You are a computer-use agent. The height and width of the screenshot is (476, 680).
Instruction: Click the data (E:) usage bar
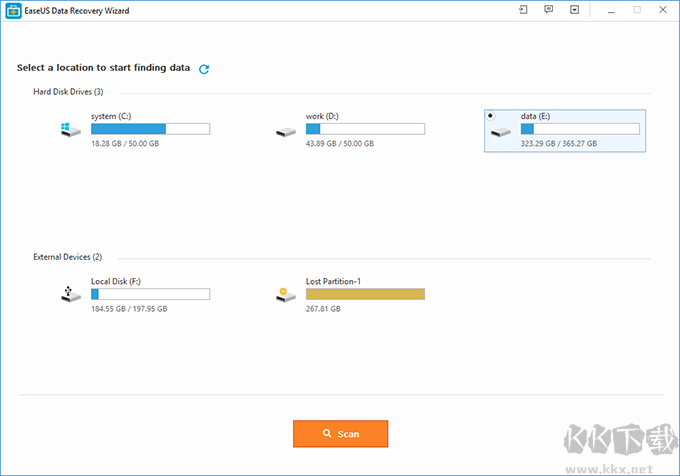(x=580, y=129)
